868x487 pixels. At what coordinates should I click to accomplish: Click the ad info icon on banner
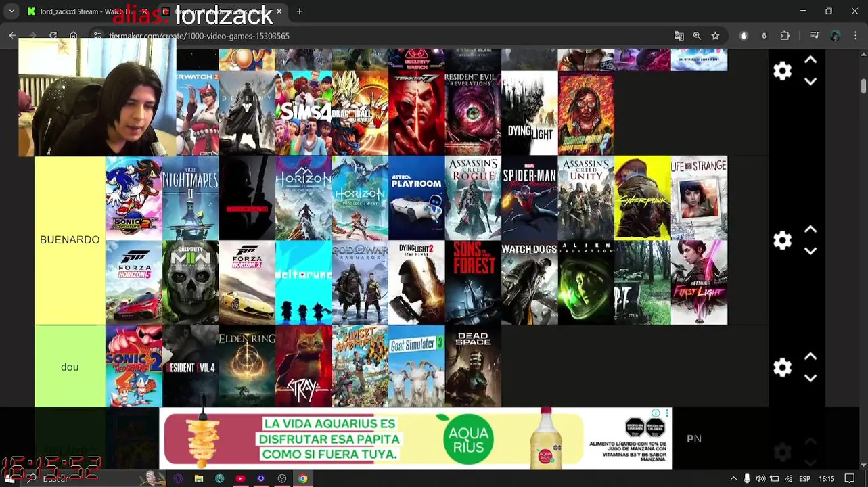[656, 413]
